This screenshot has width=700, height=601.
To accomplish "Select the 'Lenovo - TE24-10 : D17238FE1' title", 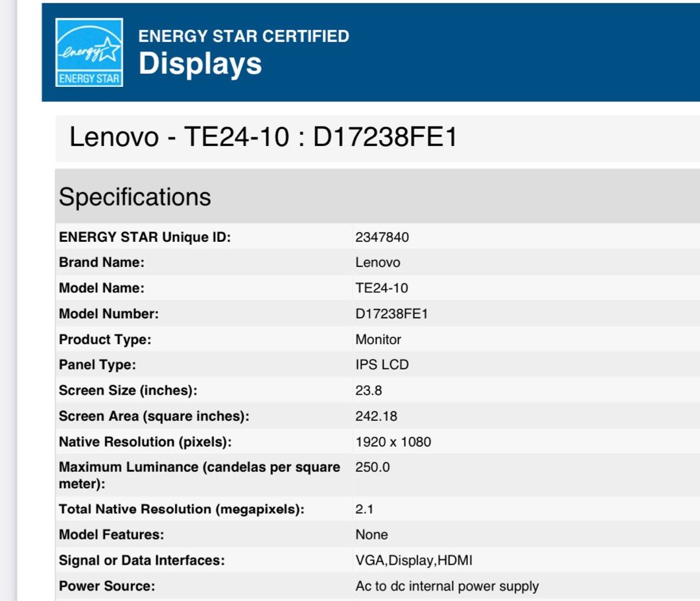I will (263, 137).
